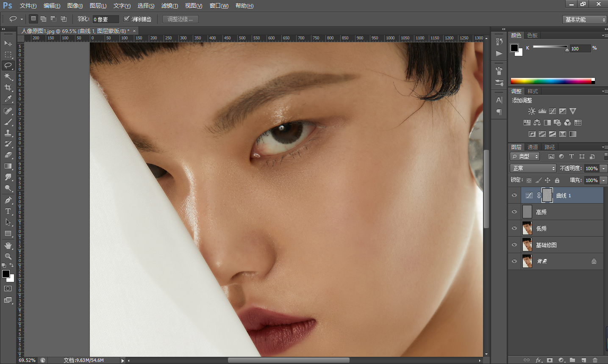
Task: Create a new layer icon
Action: click(584, 360)
